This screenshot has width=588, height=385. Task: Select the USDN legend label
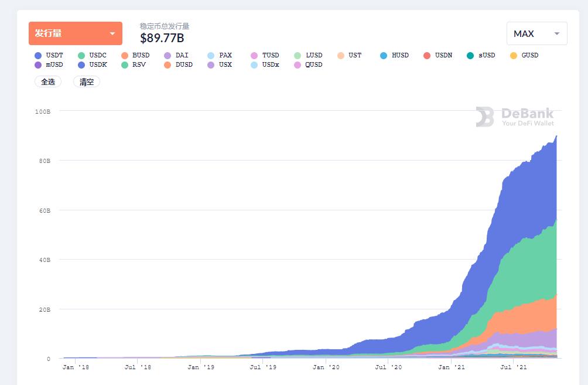[x=443, y=55]
